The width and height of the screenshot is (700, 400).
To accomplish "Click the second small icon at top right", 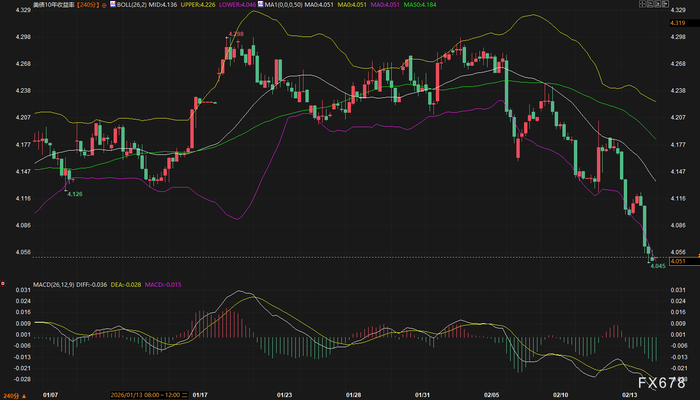I will tap(650, 4).
